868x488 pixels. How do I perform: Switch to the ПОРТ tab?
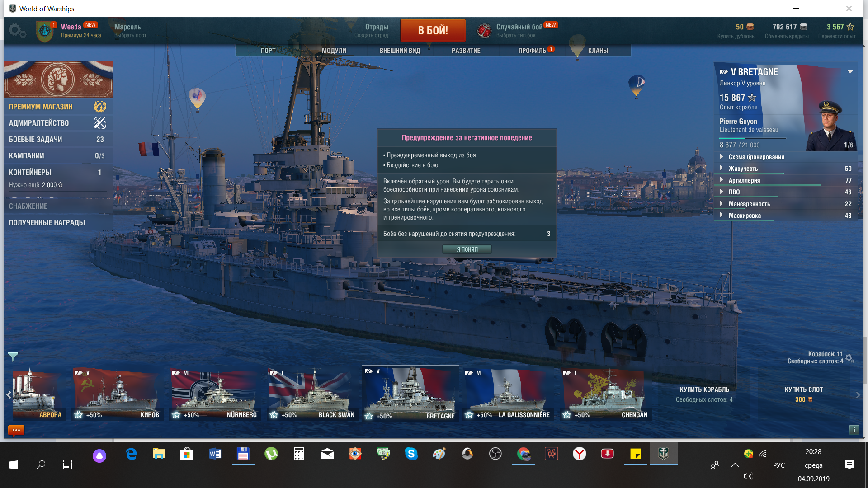pyautogui.click(x=268, y=51)
